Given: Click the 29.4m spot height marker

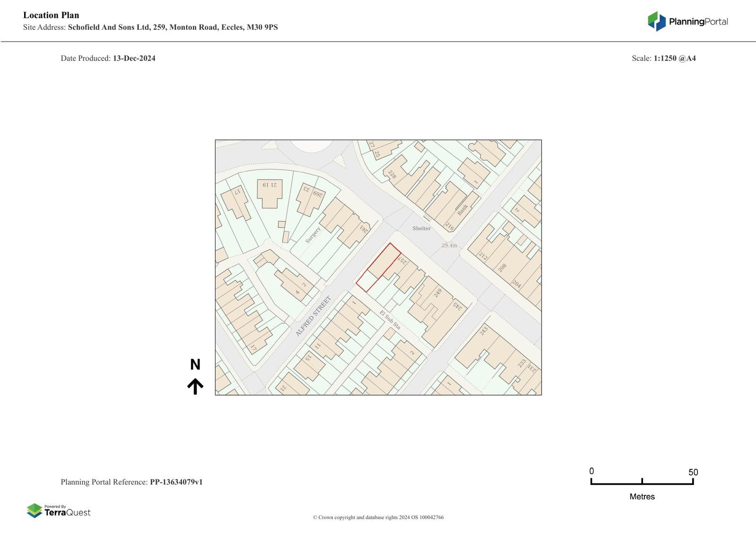Looking at the screenshot, I should (449, 245).
